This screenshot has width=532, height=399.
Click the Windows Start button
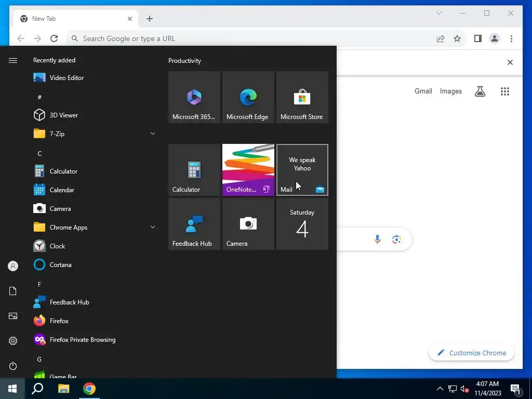coord(12,389)
